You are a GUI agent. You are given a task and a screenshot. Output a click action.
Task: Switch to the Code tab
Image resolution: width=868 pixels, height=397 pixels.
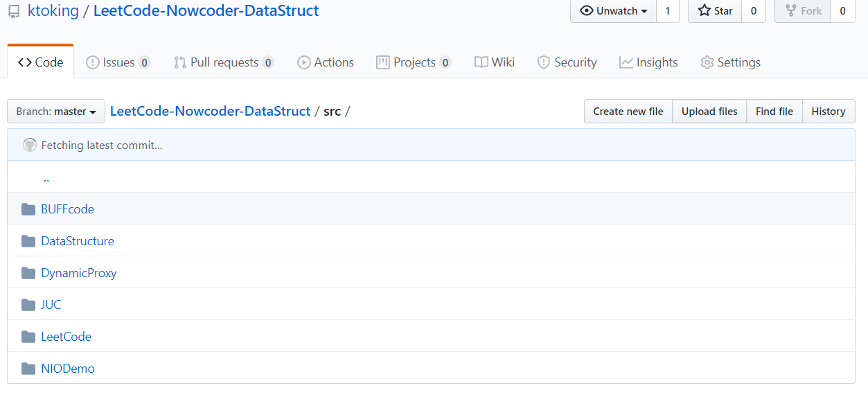pos(41,62)
